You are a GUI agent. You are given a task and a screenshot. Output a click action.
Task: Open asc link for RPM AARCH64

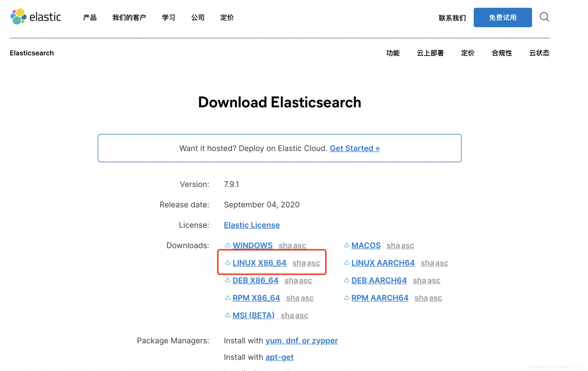pyautogui.click(x=435, y=298)
